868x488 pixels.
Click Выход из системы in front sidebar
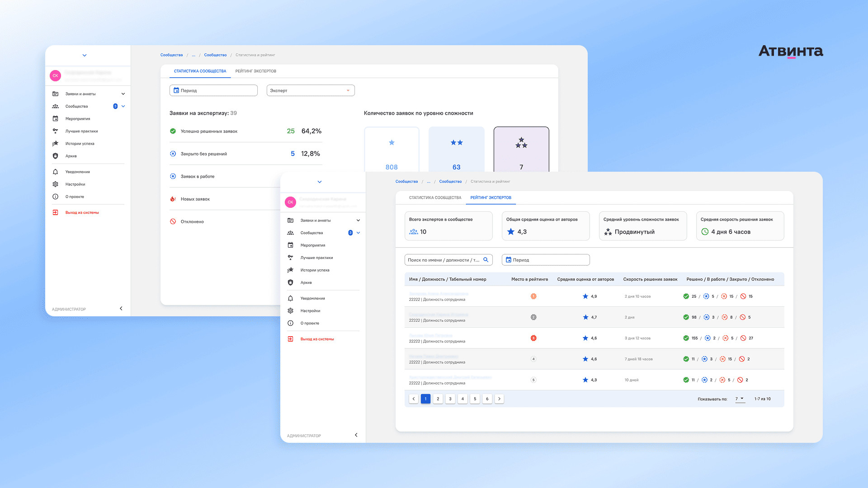pyautogui.click(x=317, y=339)
